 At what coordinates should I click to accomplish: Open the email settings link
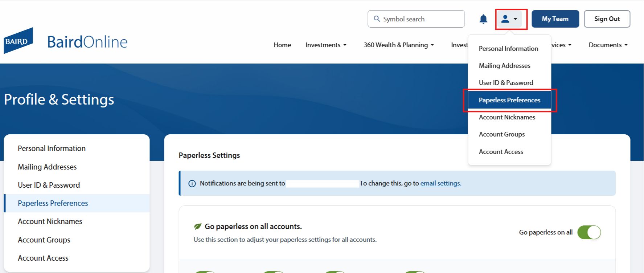[441, 183]
